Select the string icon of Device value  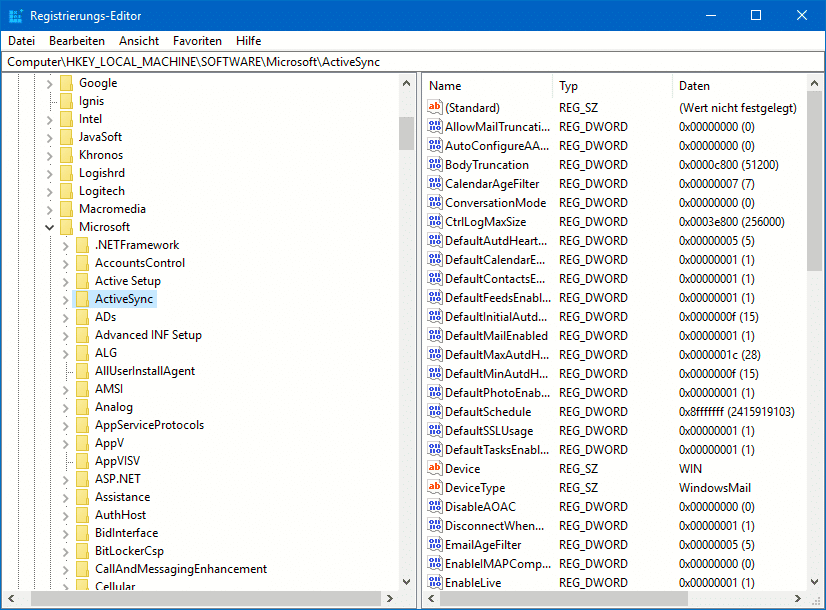[x=435, y=468]
